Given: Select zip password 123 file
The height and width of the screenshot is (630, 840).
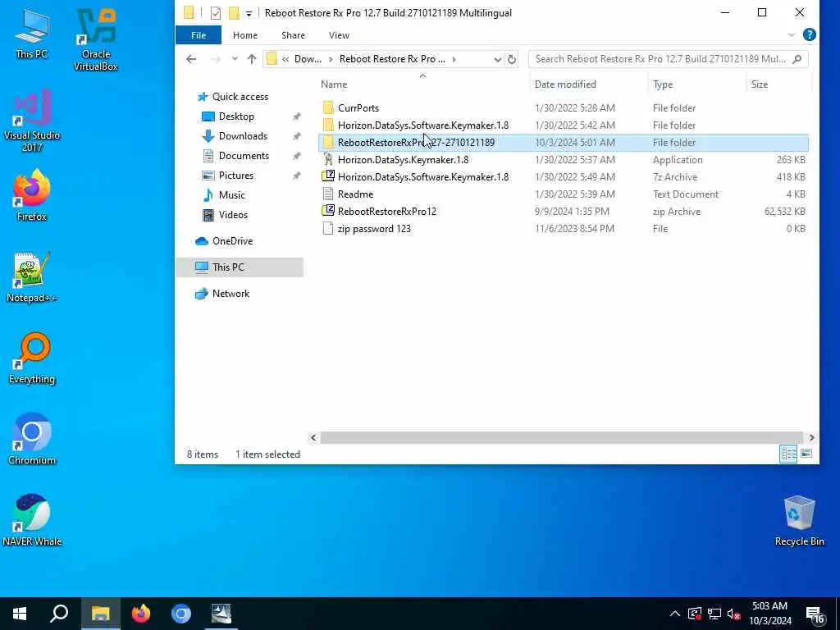Looking at the screenshot, I should (374, 229).
